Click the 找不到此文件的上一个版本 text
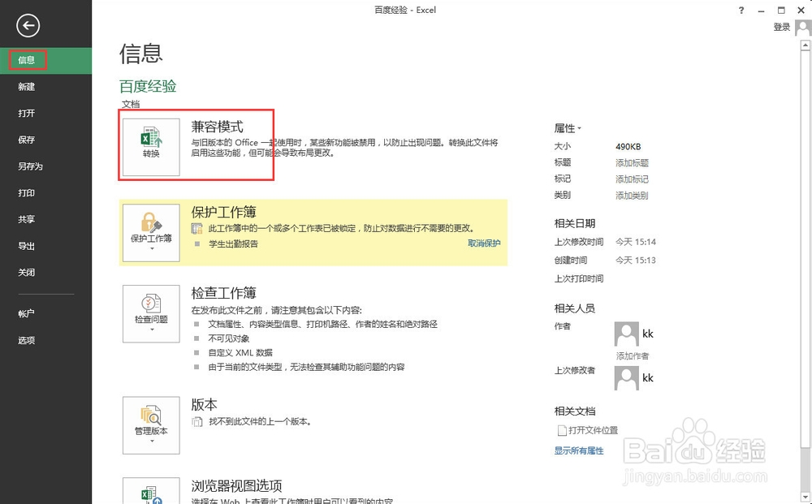Viewport: 812px width, 504px height. pos(261,422)
